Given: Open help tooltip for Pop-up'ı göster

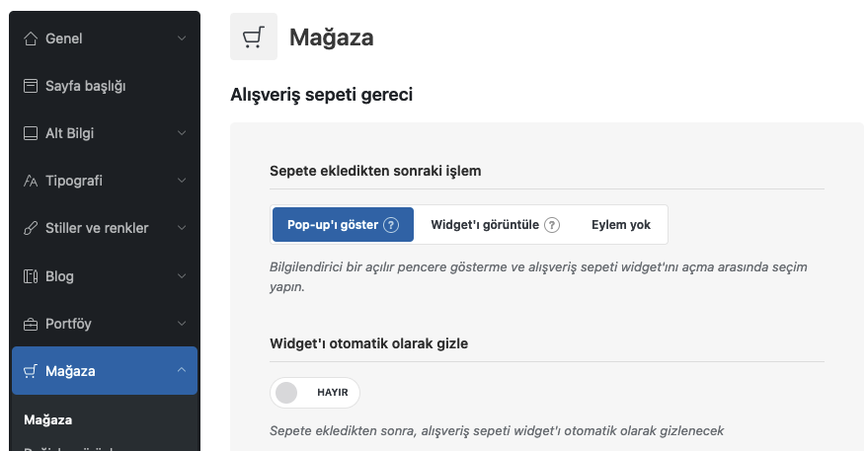Looking at the screenshot, I should click(x=391, y=225).
